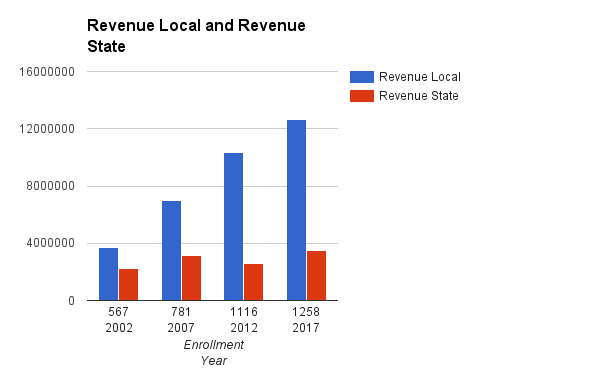This screenshot has height=371, width=600.
Task: Click the blue Revenue Local legend swatch
Action: coord(362,77)
